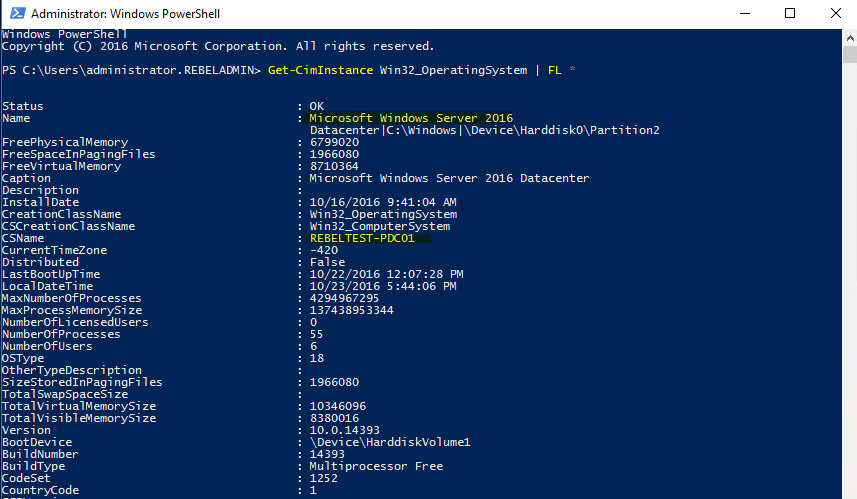Maximize the PowerShell window
This screenshot has width=857, height=499.
click(x=790, y=13)
